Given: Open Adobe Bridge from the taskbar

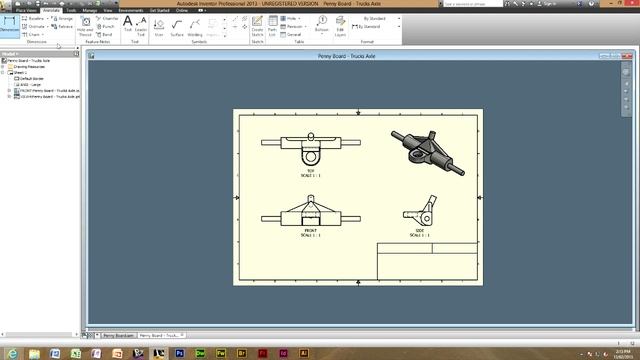Looking at the screenshot, I should (x=242, y=353).
